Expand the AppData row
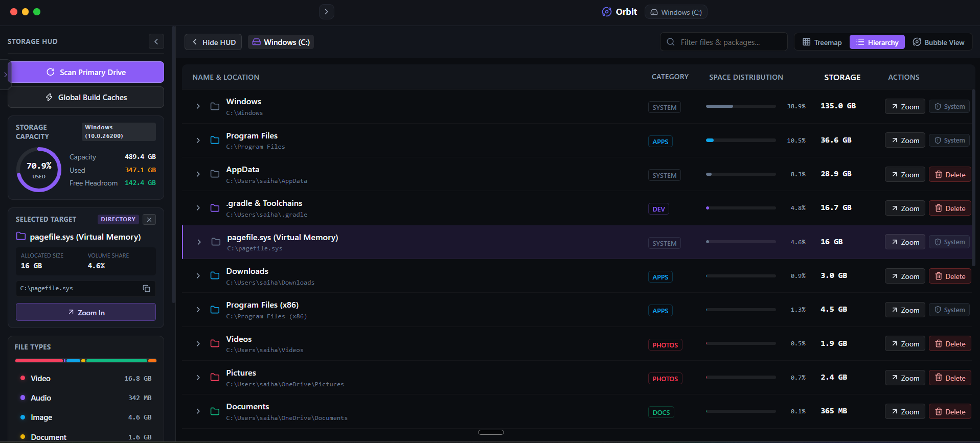Screen dimensions: 980x443 tap(198, 174)
